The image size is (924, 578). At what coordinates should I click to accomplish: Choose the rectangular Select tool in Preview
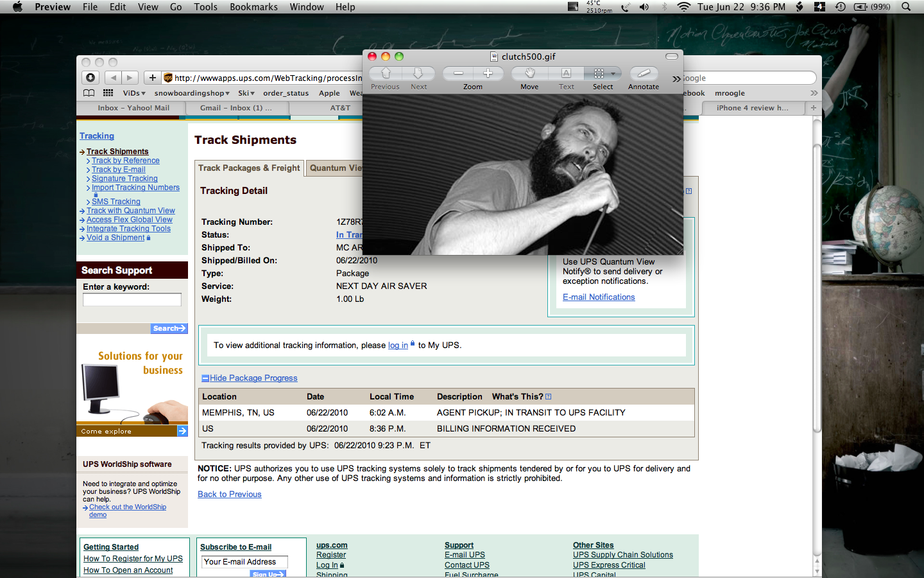[x=598, y=74]
